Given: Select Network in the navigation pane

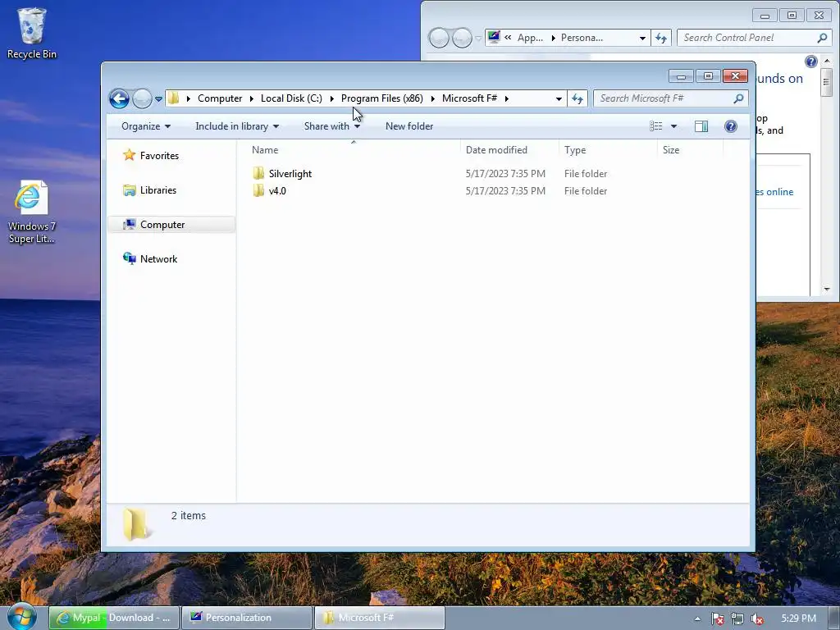Looking at the screenshot, I should coord(158,259).
